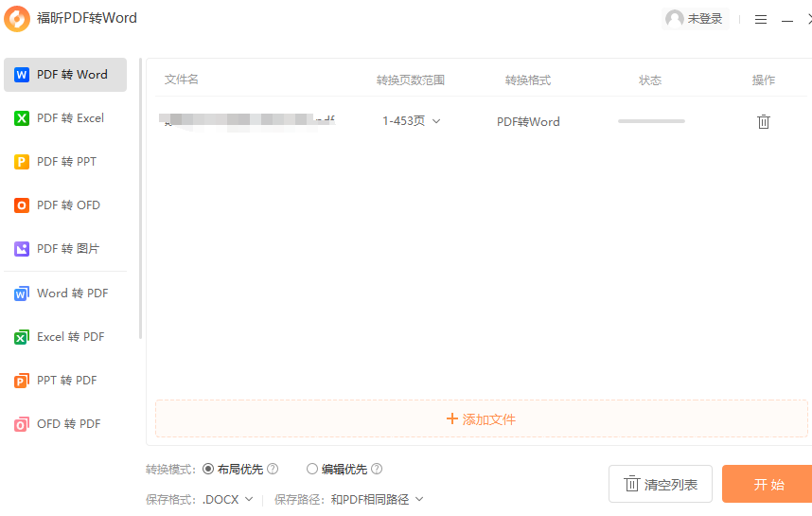Click the 开始 button
Image resolution: width=812 pixels, height=516 pixels.
coord(768,484)
